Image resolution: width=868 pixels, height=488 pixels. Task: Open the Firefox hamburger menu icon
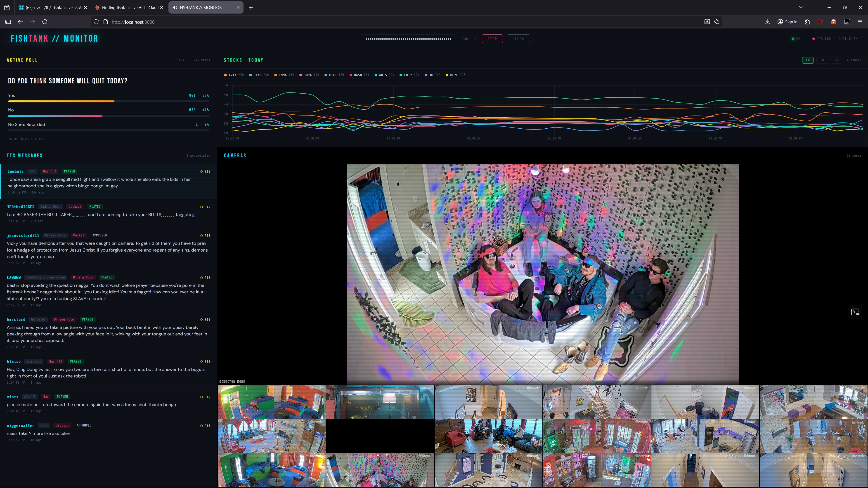point(860,22)
